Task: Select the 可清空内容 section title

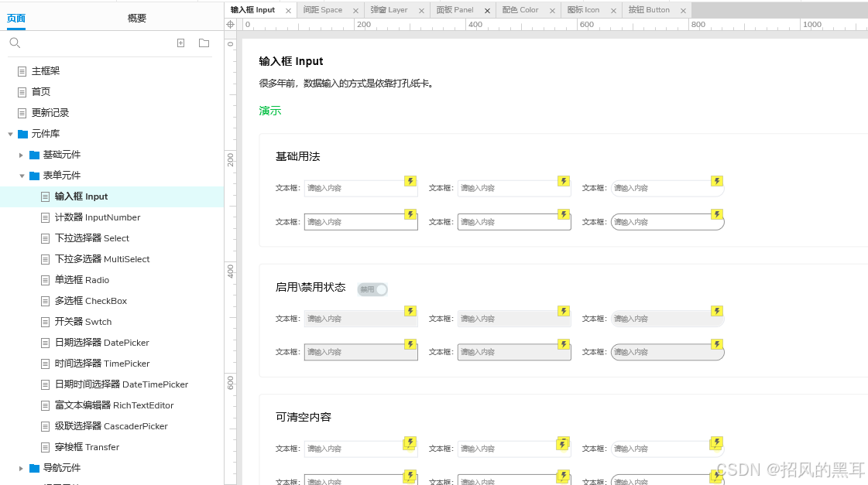Action: tap(304, 417)
